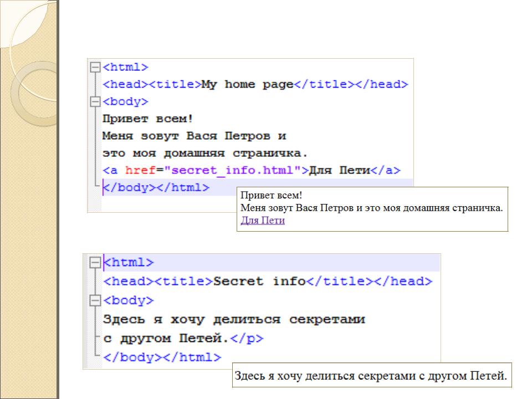Click the 'My home page' title line
The image size is (532, 399).
255,84
